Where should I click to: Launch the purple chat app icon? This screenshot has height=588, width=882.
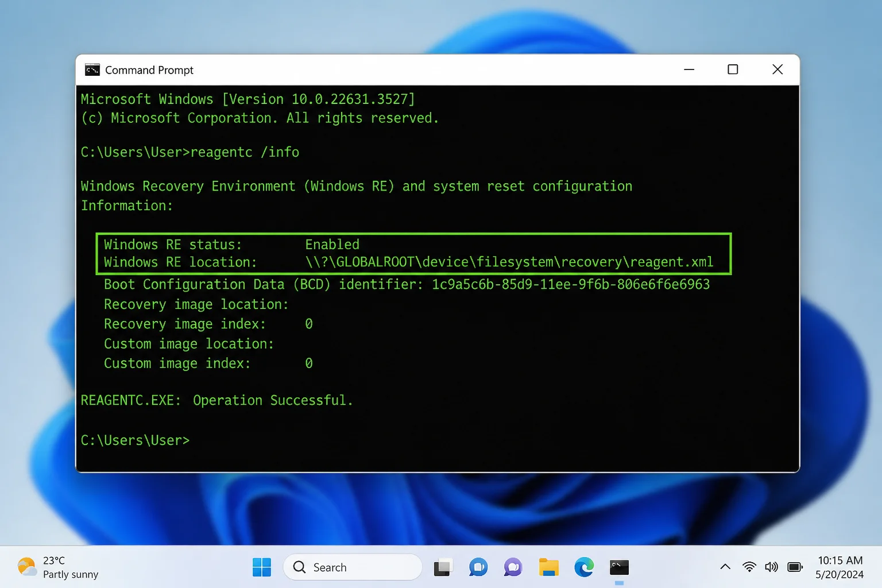(513, 567)
